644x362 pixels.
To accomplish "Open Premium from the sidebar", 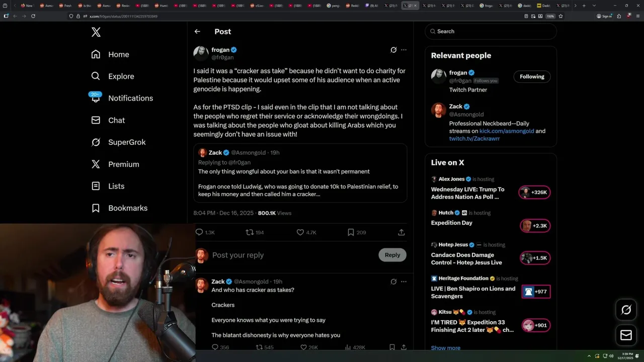I will pyautogui.click(x=115, y=164).
